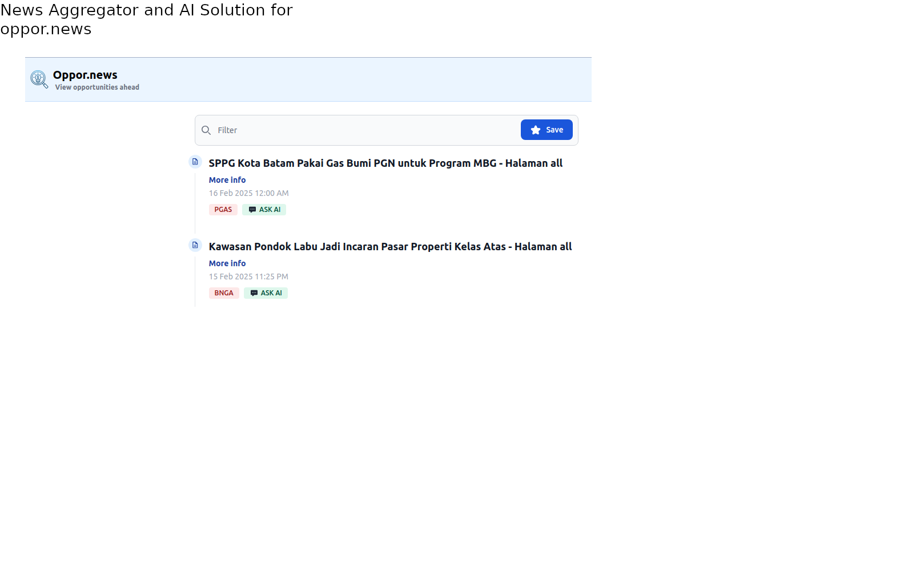Click the document icon beside the Kawasan Pondok Labu article
924x585 pixels.
(195, 245)
